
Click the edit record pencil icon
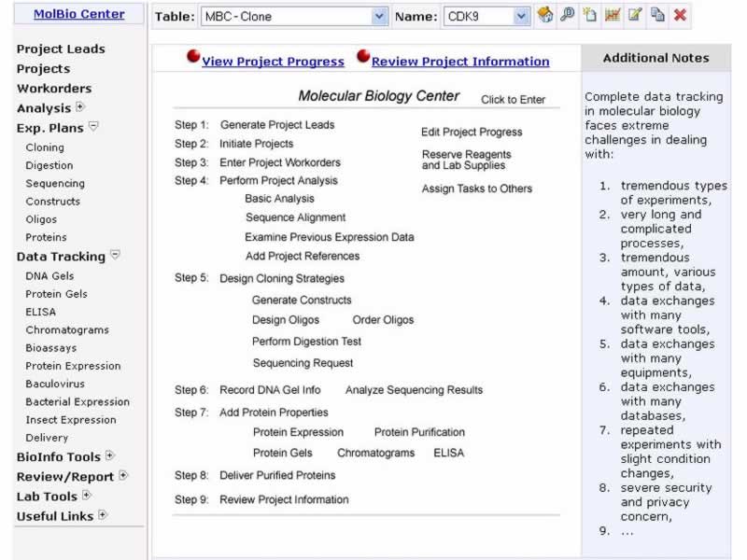pyautogui.click(x=635, y=15)
